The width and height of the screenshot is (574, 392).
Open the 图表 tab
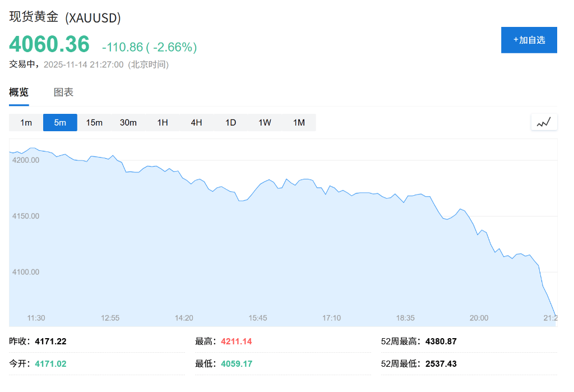tap(63, 93)
